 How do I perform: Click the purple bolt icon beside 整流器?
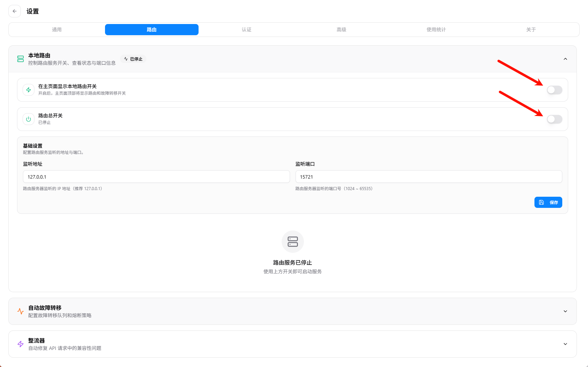21,344
